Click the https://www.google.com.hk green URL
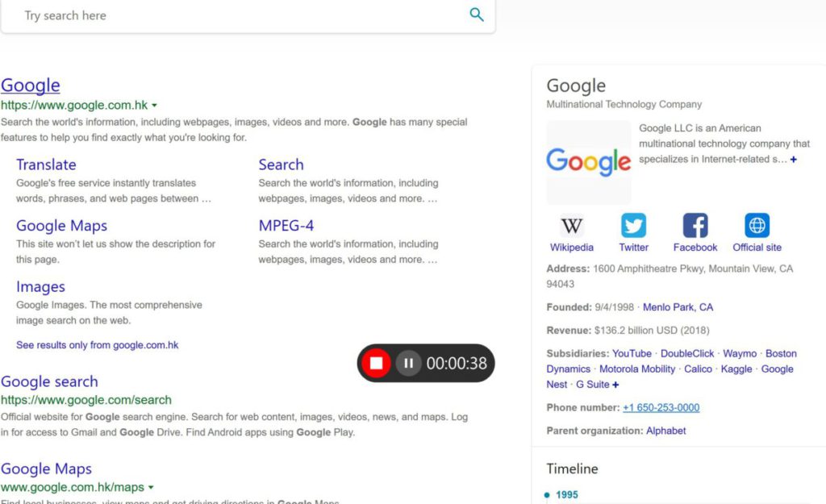 (74, 106)
